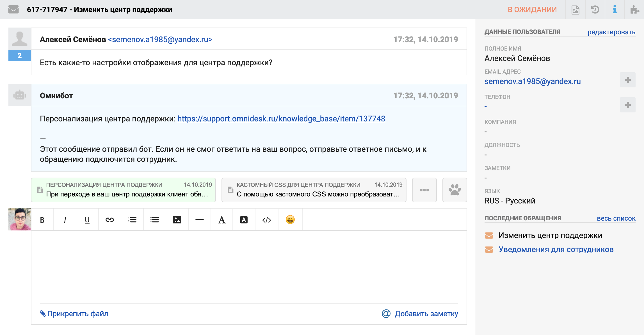
Task: Open the knowledge base item 137748 link
Action: (x=281, y=119)
